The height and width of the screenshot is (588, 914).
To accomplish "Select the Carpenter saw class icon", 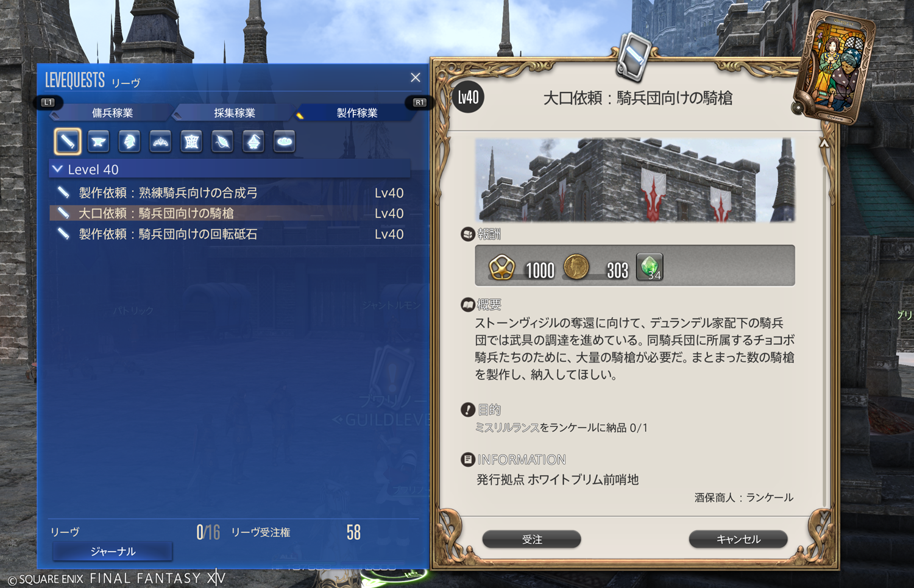I will click(x=68, y=141).
